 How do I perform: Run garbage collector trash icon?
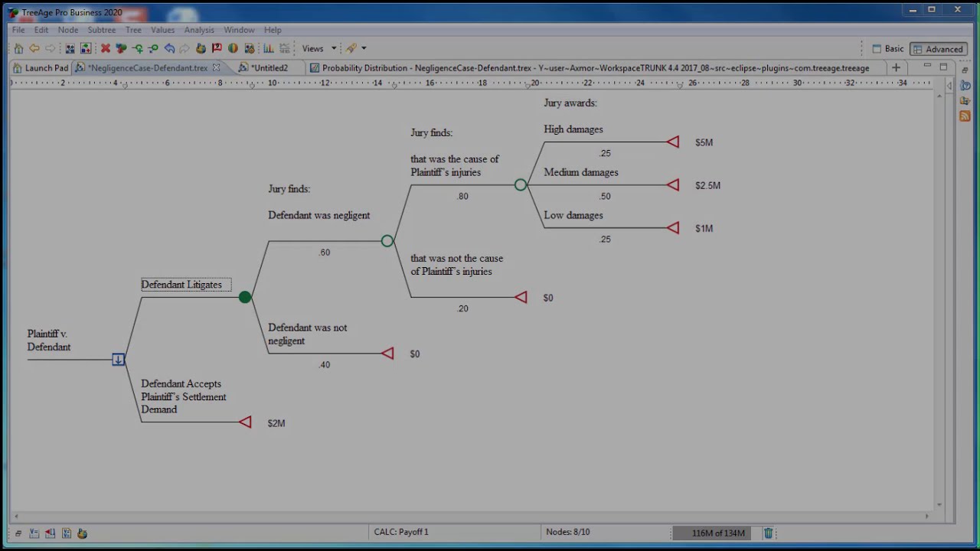click(x=768, y=533)
